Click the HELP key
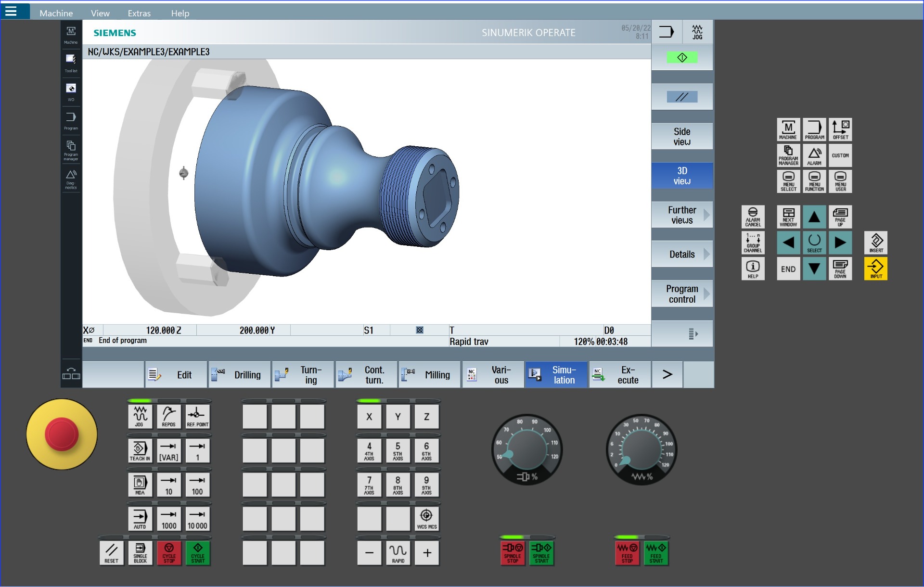 click(753, 268)
